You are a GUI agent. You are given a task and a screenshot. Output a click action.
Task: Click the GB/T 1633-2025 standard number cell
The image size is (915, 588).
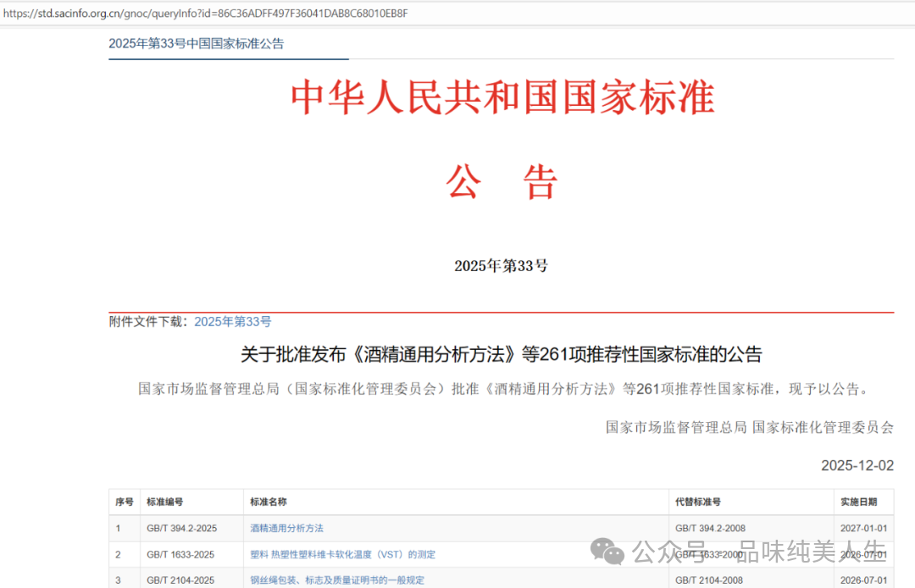coord(180,555)
